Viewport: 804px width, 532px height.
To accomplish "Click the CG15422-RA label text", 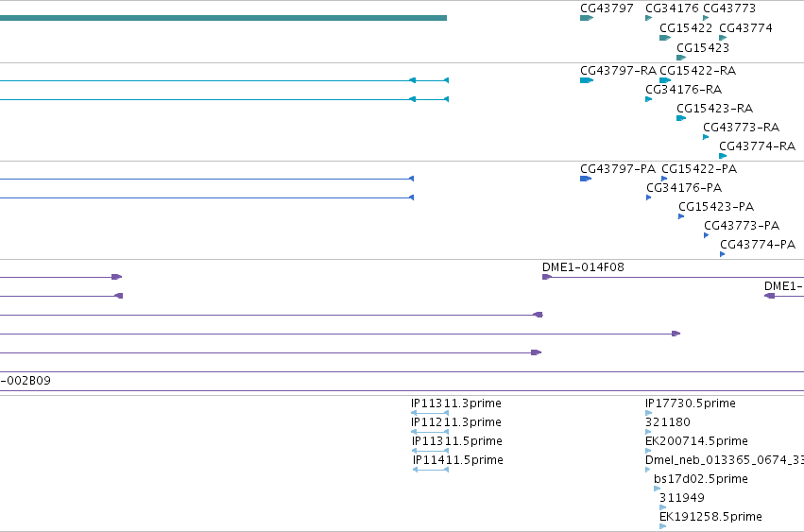I will [x=697, y=70].
